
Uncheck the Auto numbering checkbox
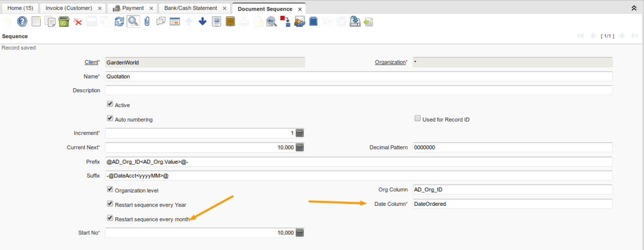110,119
